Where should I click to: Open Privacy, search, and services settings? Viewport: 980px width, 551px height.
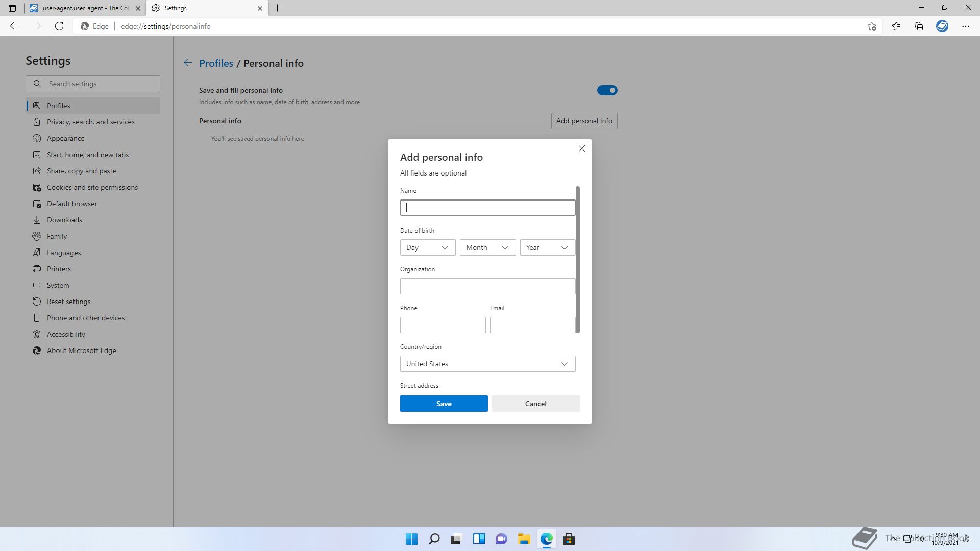(90, 122)
